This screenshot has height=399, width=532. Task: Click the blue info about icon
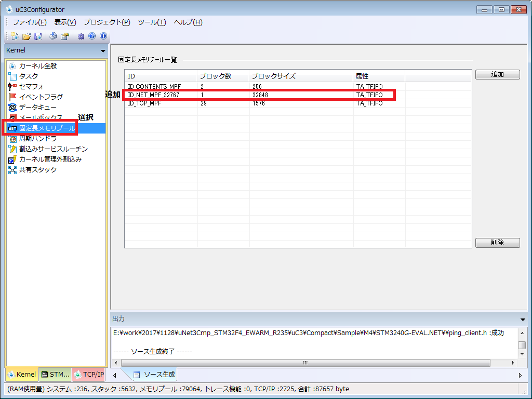103,36
